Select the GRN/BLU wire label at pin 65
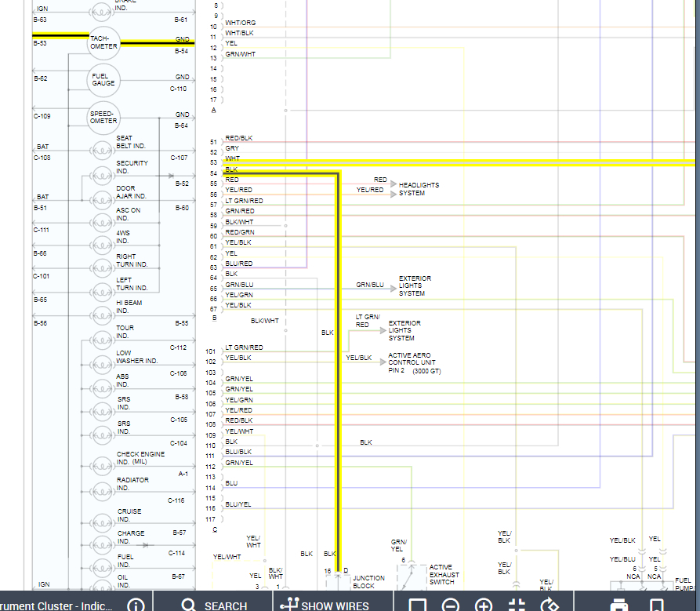Screen dimensions: 700x611 [x=239, y=285]
